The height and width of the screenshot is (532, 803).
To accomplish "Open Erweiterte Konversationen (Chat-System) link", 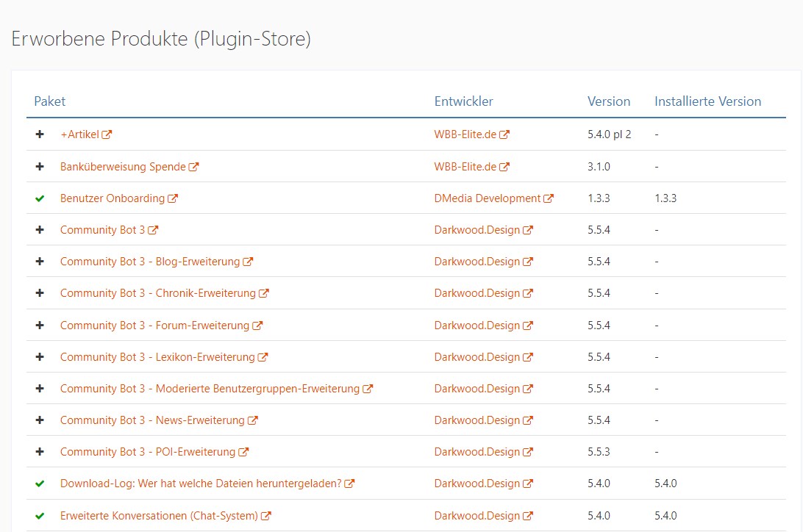I will click(x=159, y=516).
